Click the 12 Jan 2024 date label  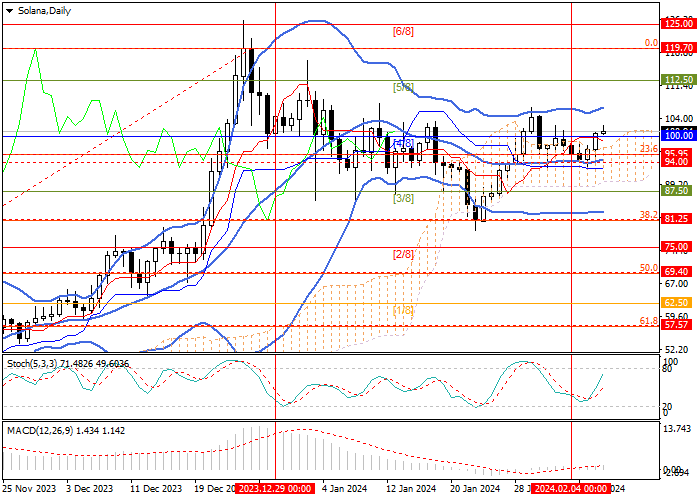411,488
